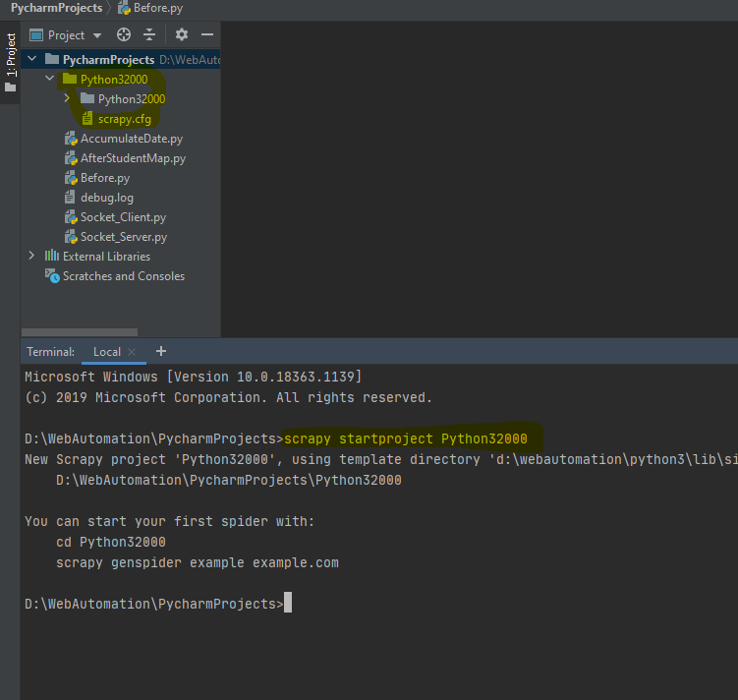Click 'You can start your first spider with:' line

point(169,521)
